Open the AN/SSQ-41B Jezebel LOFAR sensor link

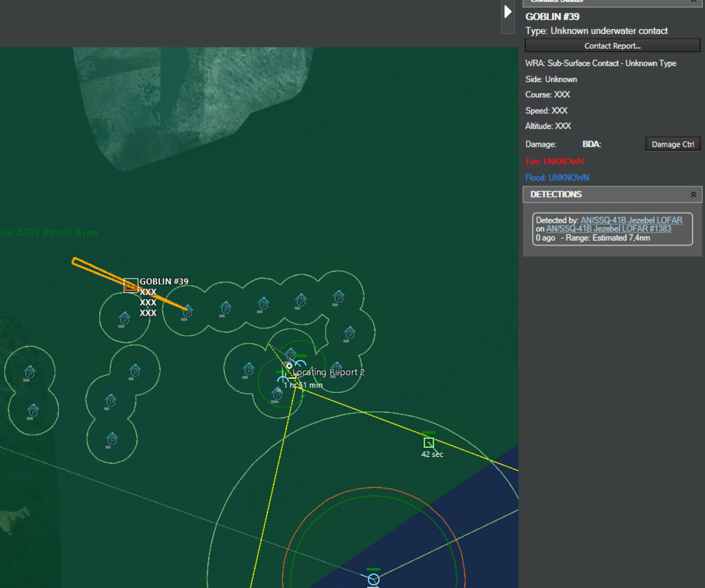point(631,220)
